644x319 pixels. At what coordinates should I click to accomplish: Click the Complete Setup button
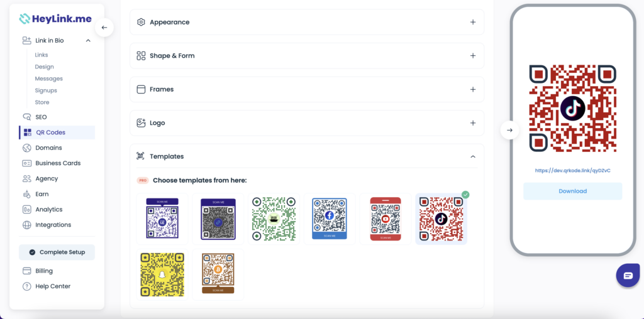click(57, 252)
